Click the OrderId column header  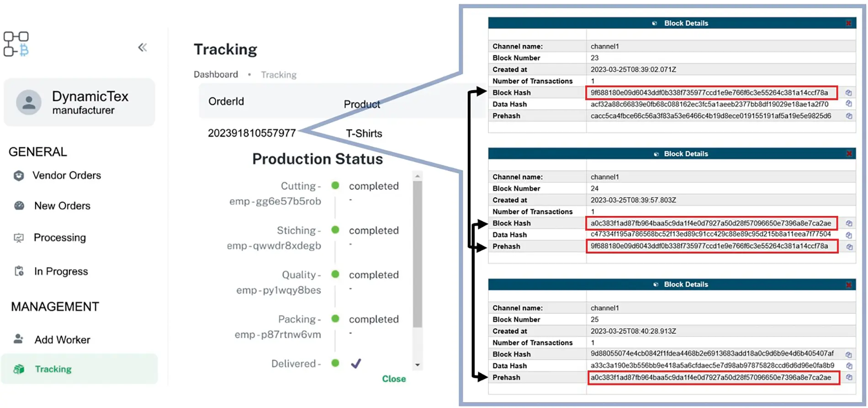226,101
